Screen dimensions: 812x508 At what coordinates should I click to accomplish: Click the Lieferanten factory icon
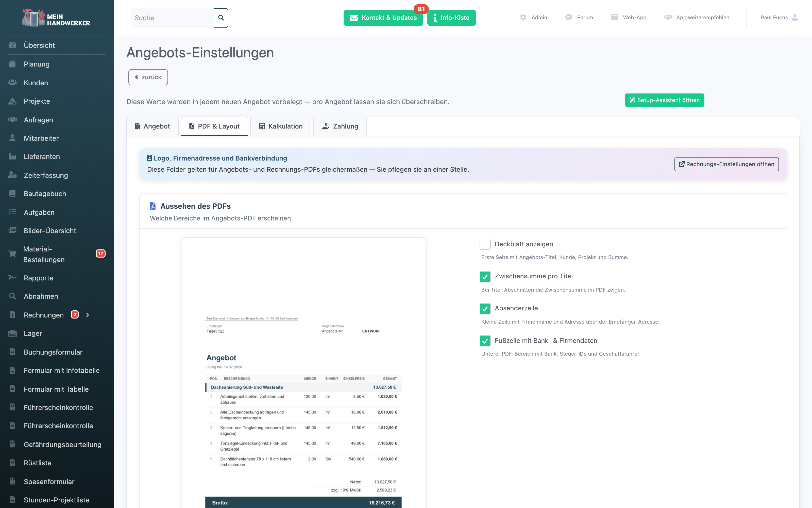[12, 156]
